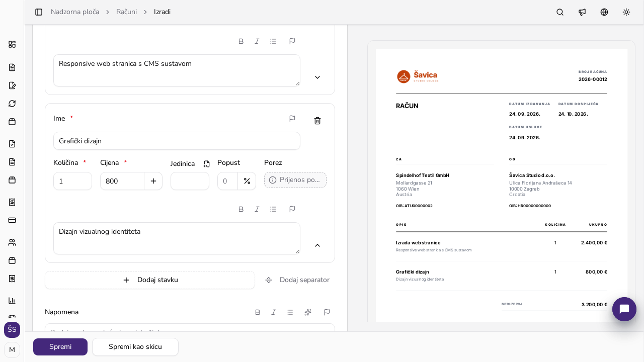Image resolution: width=644 pixels, height=362 pixels.
Task: Click Dodaj separator
Action: [x=297, y=280]
